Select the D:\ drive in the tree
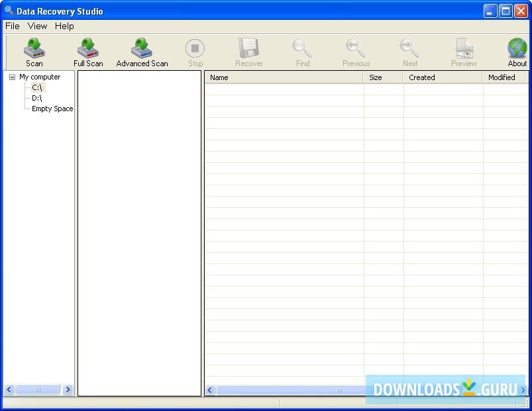 36,97
